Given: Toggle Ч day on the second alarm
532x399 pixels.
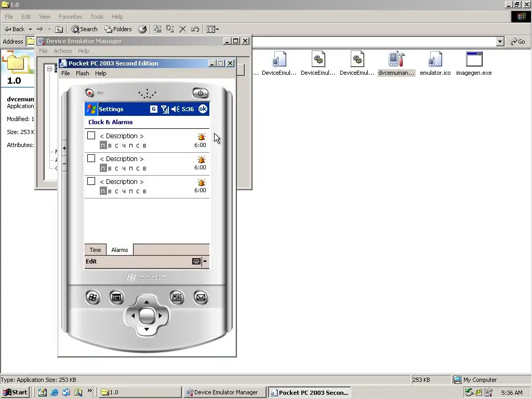Looking at the screenshot, I should pos(124,169).
